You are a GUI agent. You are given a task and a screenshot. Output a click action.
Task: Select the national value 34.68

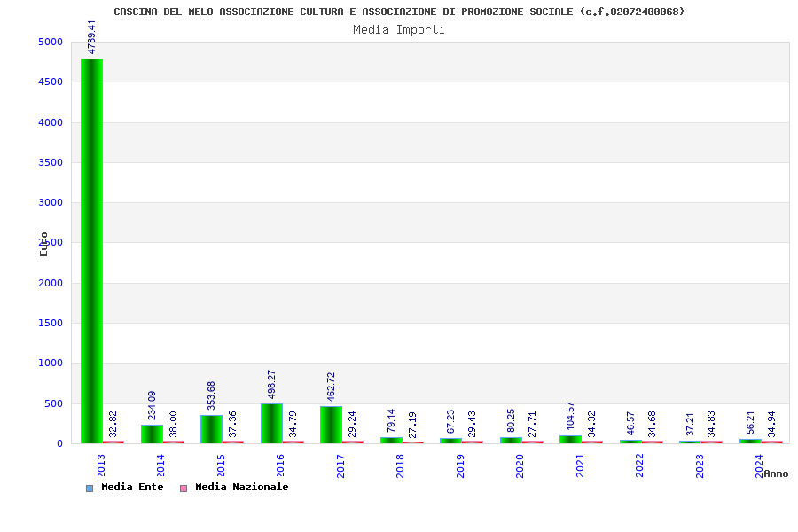click(652, 425)
